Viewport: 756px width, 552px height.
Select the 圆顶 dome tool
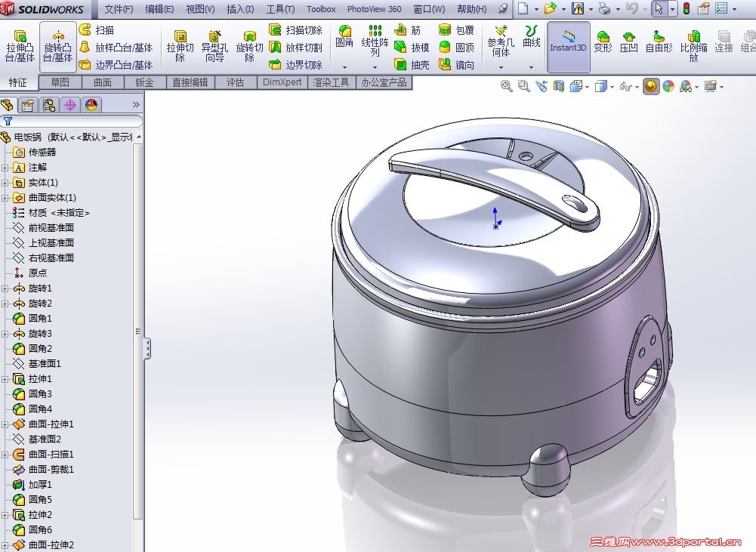coord(456,48)
